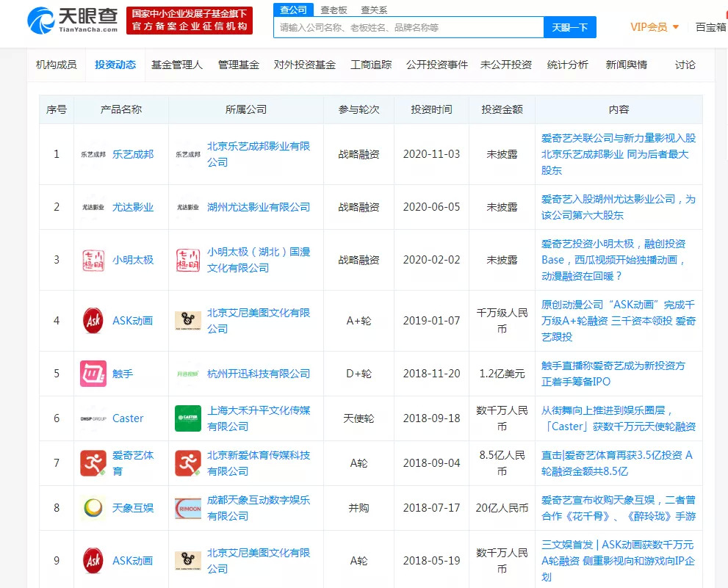The width and height of the screenshot is (728, 588).
Task: Open 北京乐艺成邦影业有限公司 company link
Action: [258, 154]
